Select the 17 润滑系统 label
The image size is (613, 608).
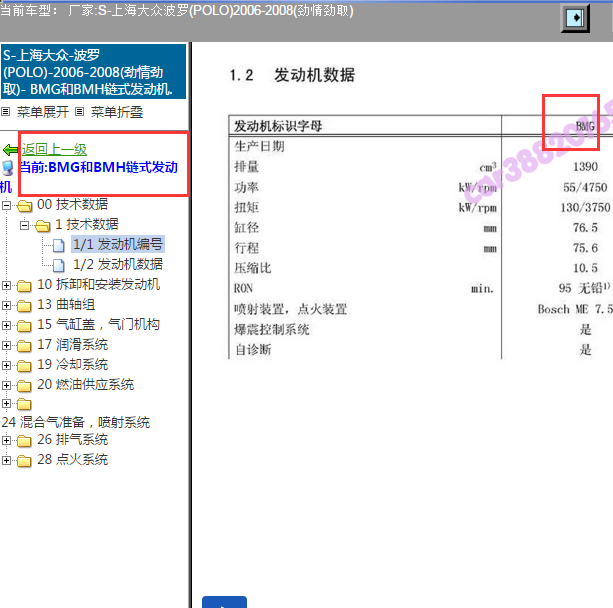tap(72, 344)
